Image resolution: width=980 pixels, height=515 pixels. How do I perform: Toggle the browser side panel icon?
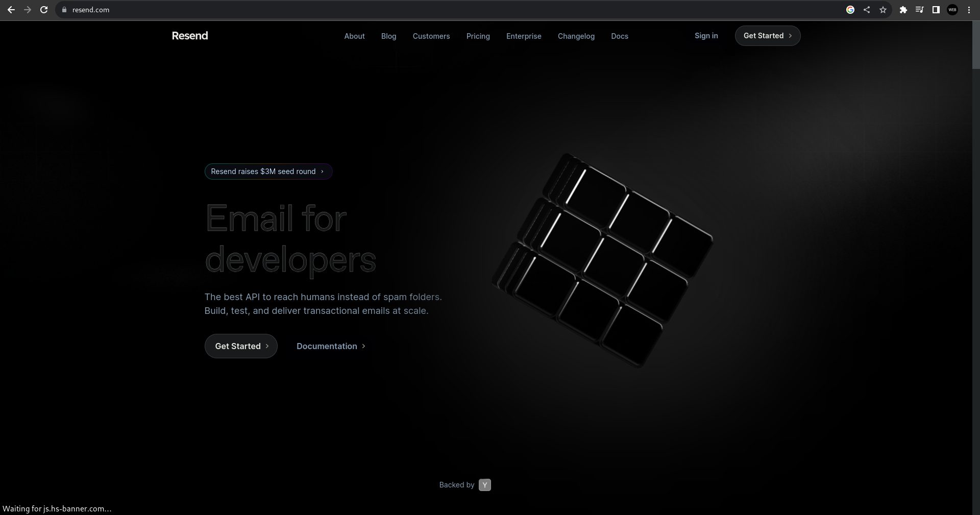(936, 10)
